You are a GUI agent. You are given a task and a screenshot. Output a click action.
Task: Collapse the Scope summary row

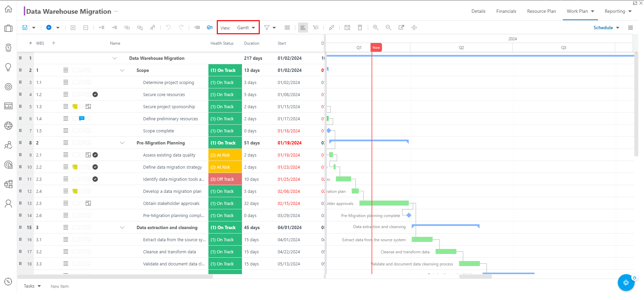122,70
